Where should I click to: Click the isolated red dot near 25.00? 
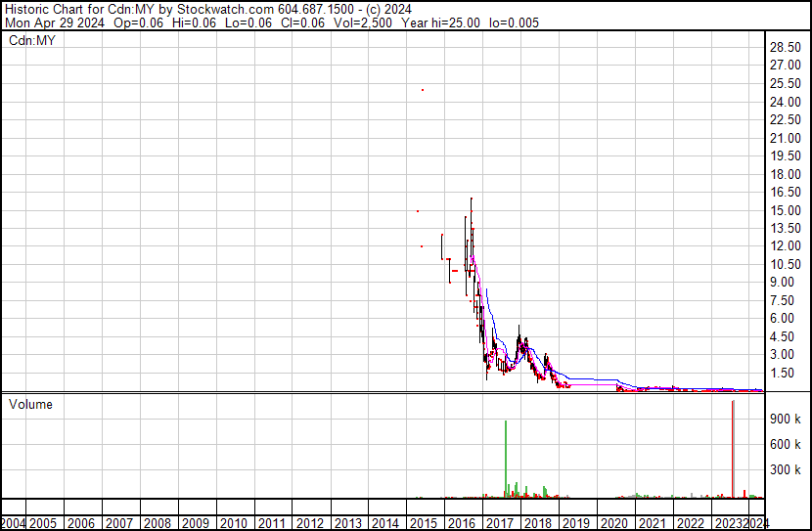[423, 90]
